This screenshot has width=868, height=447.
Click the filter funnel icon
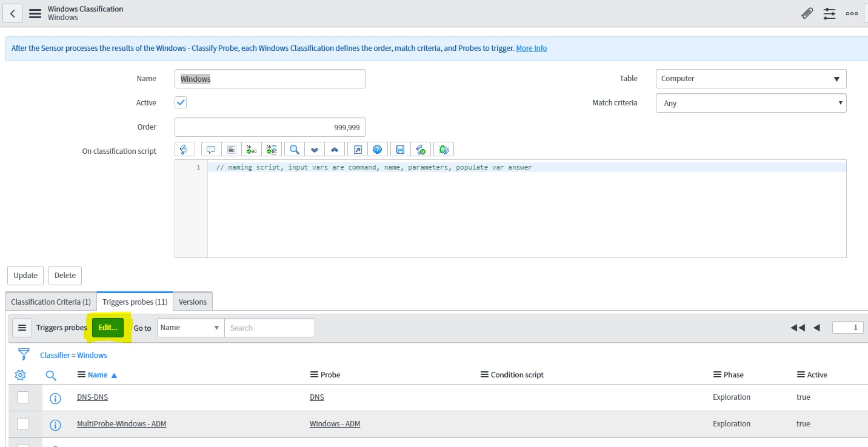coord(24,354)
